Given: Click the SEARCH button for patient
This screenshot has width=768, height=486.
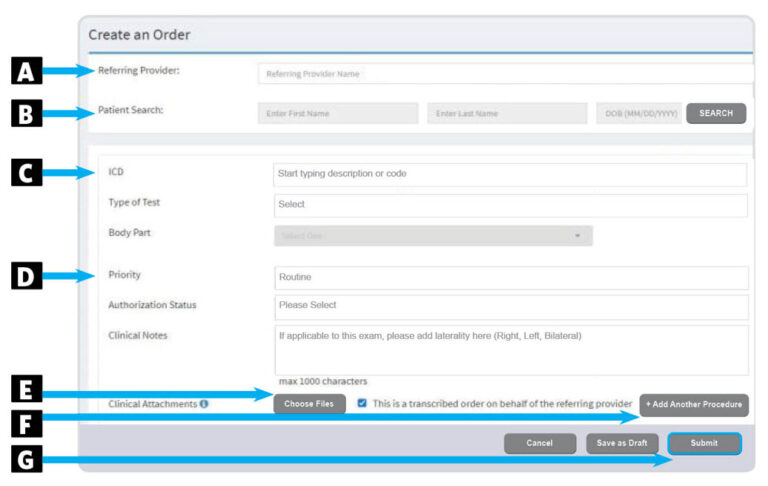Looking at the screenshot, I should (x=716, y=114).
